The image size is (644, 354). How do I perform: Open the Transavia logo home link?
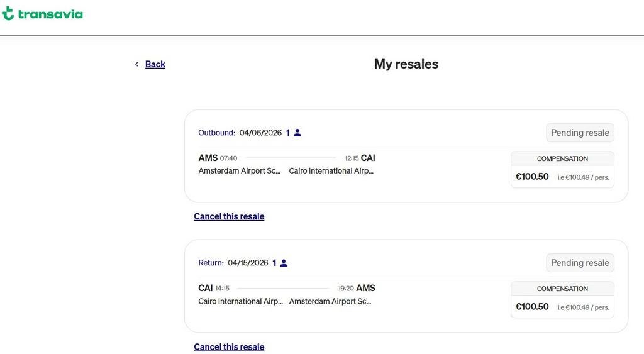tap(42, 14)
